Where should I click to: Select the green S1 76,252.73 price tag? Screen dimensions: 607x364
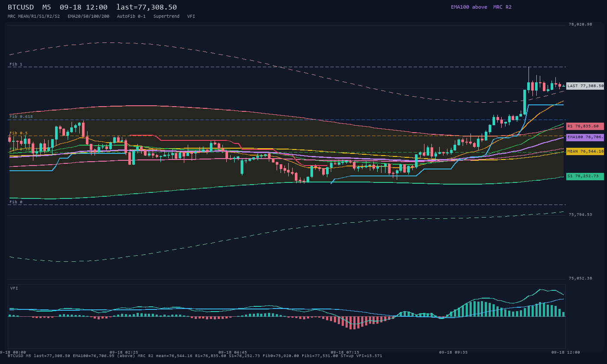pyautogui.click(x=585, y=176)
